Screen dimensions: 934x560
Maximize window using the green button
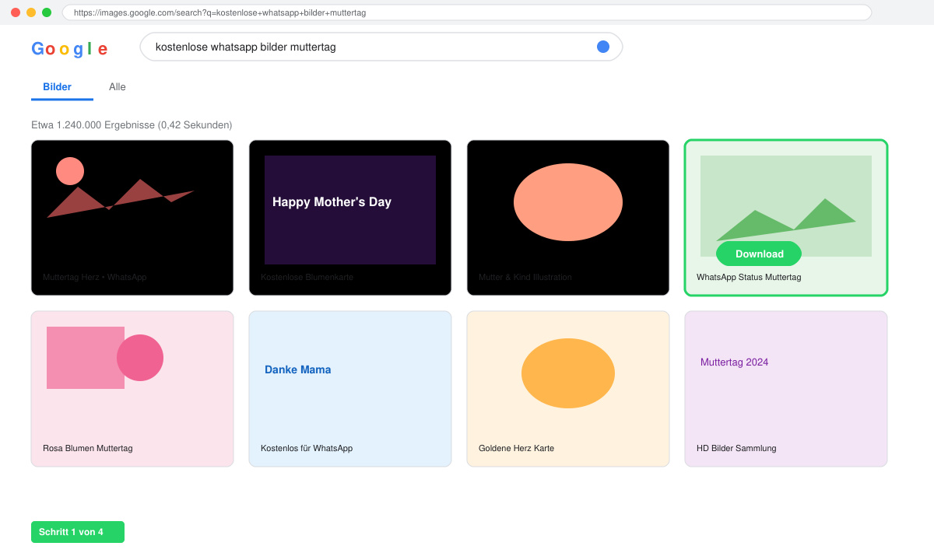pyautogui.click(x=47, y=12)
